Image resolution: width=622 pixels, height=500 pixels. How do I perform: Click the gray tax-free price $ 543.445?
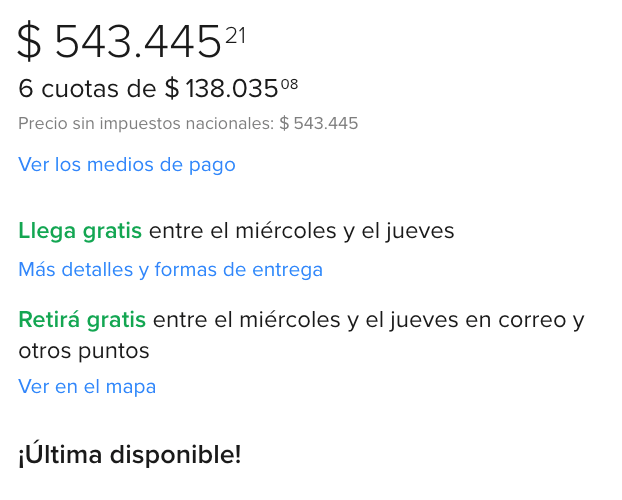pyautogui.click(x=318, y=124)
